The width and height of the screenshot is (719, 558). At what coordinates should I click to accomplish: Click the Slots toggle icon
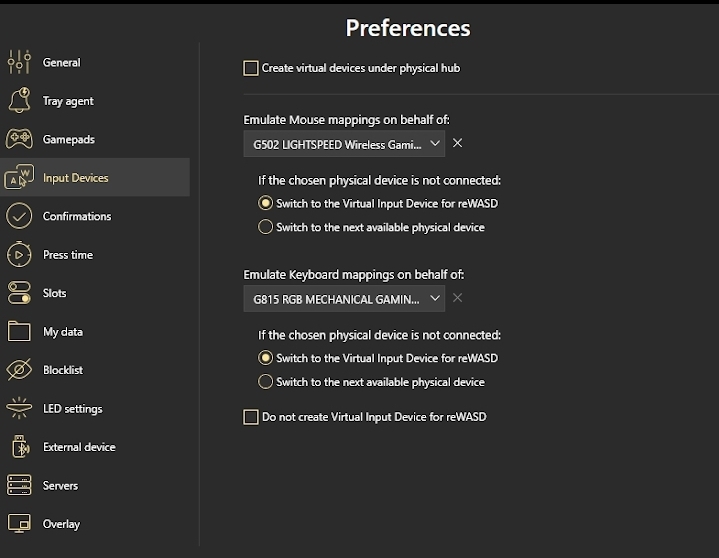click(19, 293)
